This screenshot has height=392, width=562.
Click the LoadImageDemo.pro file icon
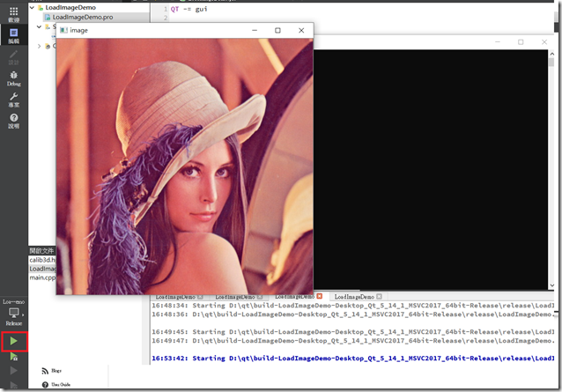click(48, 17)
